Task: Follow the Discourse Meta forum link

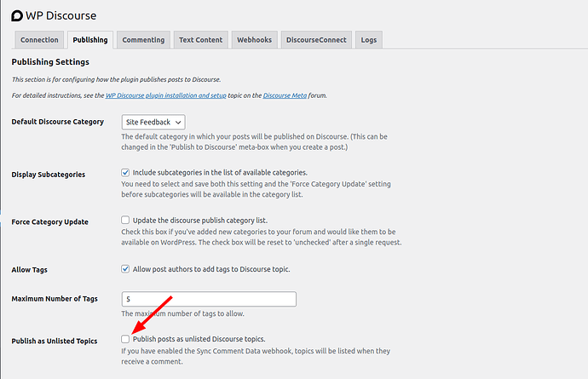Action: pyautogui.click(x=285, y=95)
